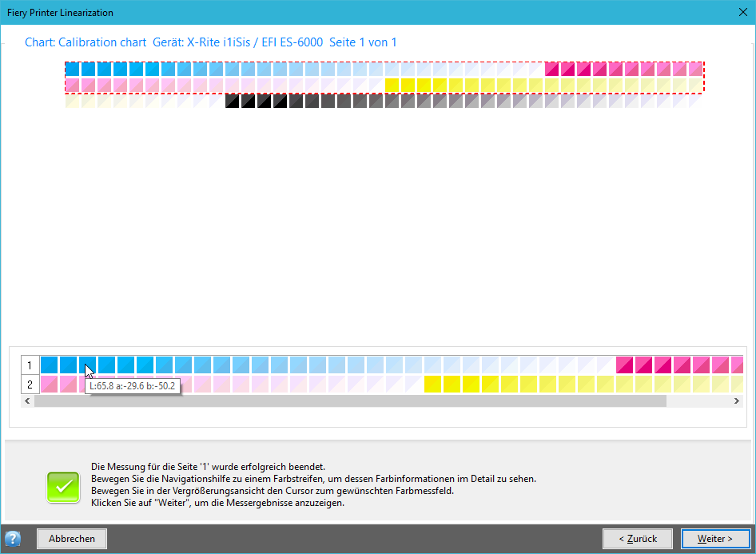This screenshot has width=756, height=554.
Task: Click Abbrechen to cancel linearization
Action: coord(72,539)
